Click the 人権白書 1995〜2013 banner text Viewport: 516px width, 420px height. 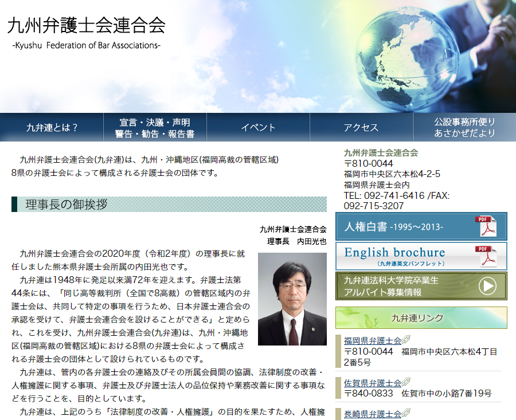click(x=394, y=227)
